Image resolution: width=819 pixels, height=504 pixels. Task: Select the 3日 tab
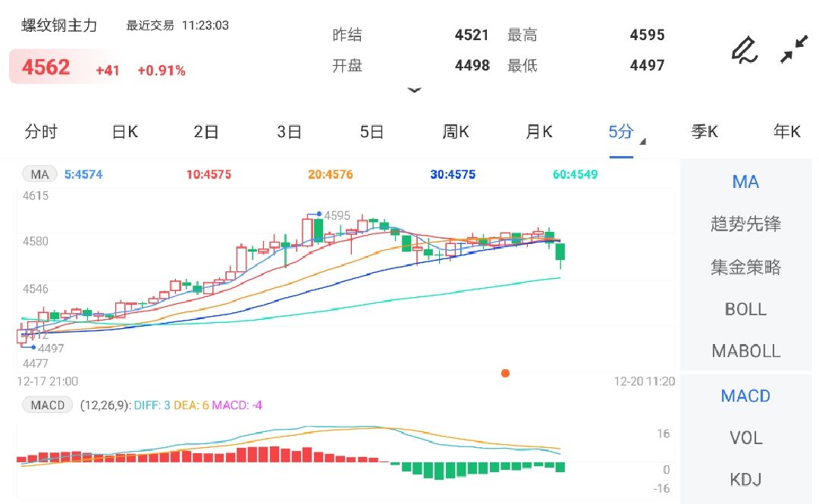(290, 132)
